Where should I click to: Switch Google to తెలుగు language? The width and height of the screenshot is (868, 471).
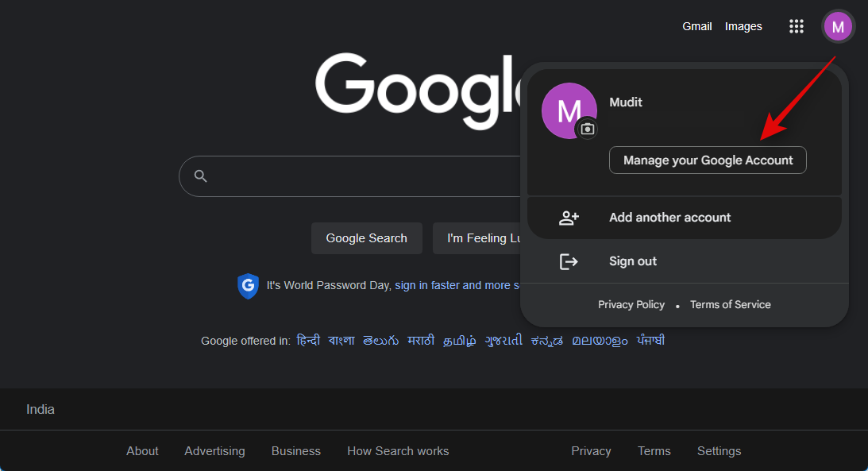click(381, 341)
